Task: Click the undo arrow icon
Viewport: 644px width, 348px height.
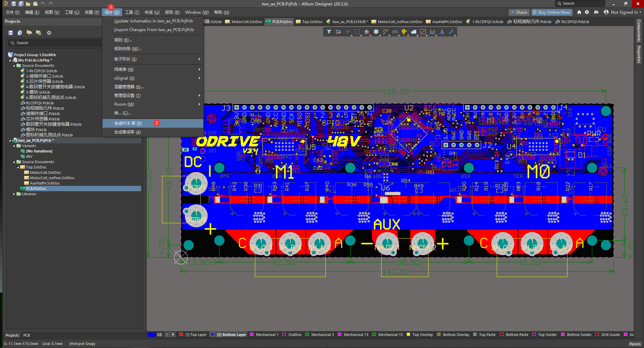Action: pyautogui.click(x=43, y=4)
